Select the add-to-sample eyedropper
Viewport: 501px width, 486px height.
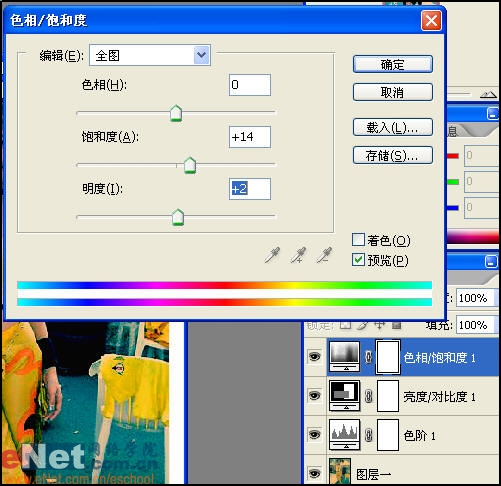[298, 255]
